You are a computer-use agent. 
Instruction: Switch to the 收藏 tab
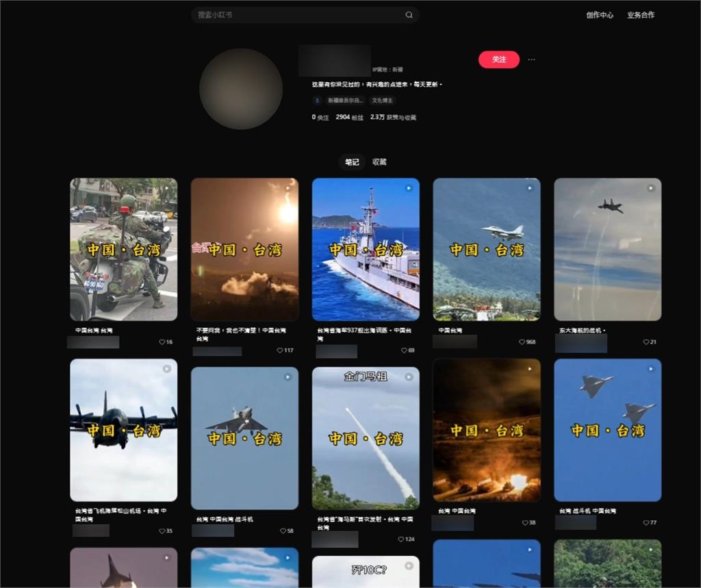[x=379, y=162]
